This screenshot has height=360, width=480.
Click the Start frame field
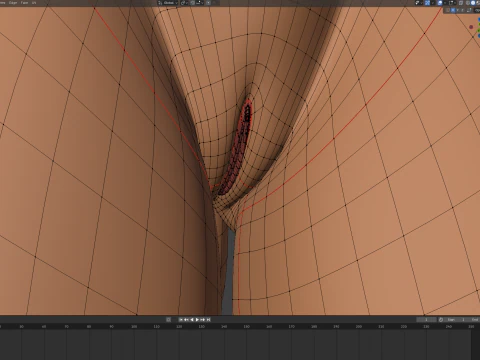[456, 319]
